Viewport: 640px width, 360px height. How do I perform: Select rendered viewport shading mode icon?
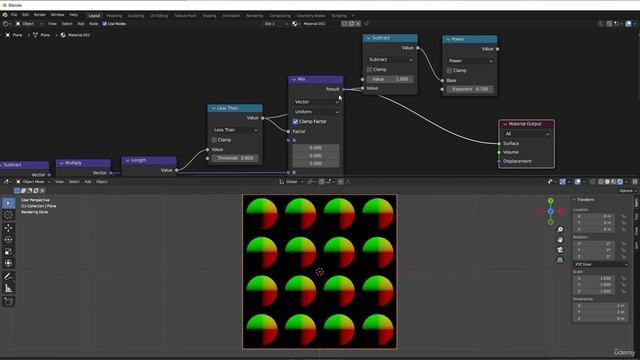point(620,182)
